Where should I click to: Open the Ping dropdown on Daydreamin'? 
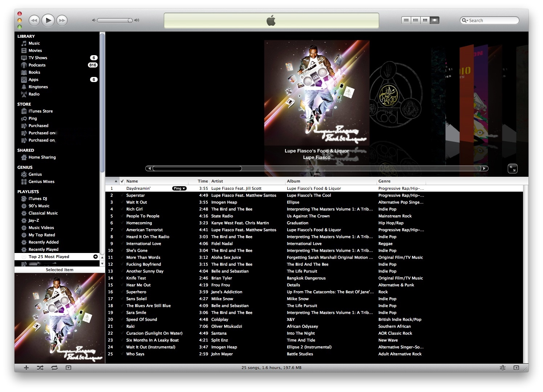pos(179,188)
